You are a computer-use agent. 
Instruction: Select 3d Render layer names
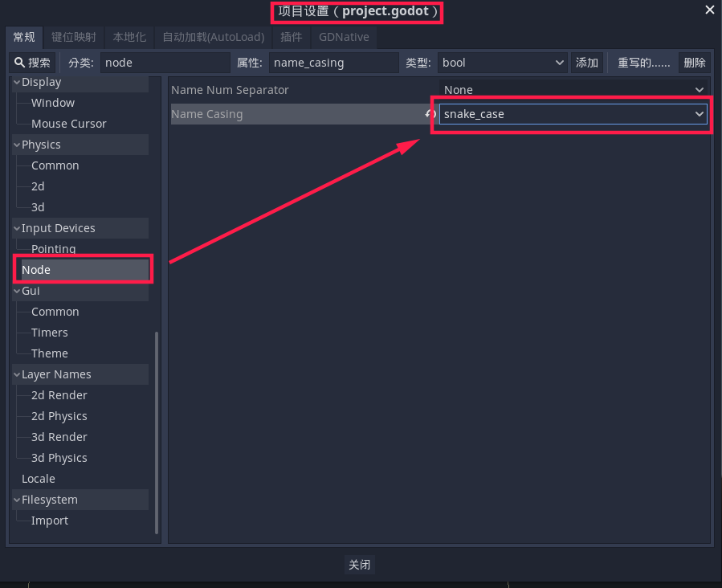click(x=59, y=437)
